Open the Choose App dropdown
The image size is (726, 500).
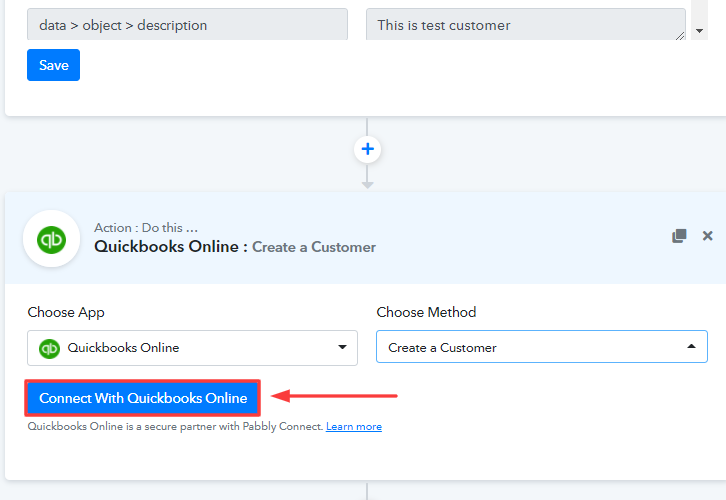coord(192,347)
